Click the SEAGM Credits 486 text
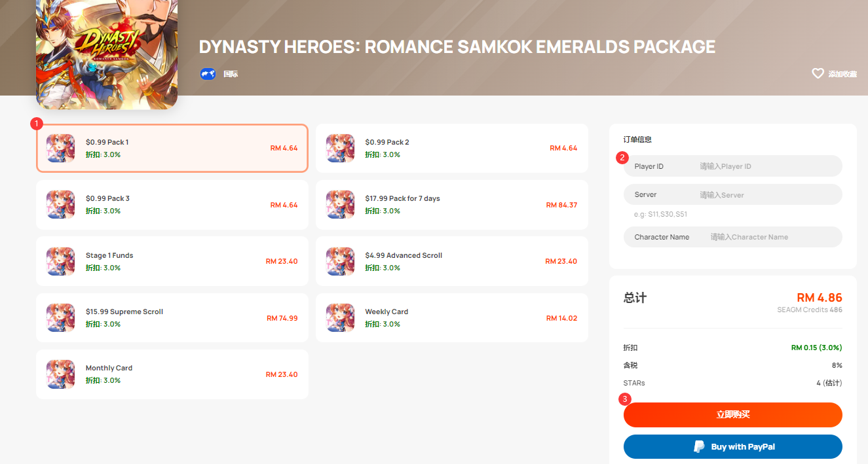The image size is (868, 464). tap(810, 310)
